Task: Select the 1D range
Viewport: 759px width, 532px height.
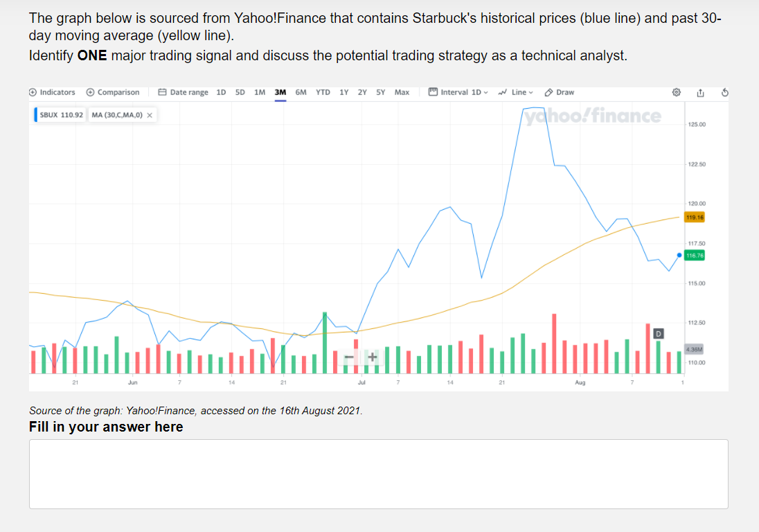Action: pos(221,92)
